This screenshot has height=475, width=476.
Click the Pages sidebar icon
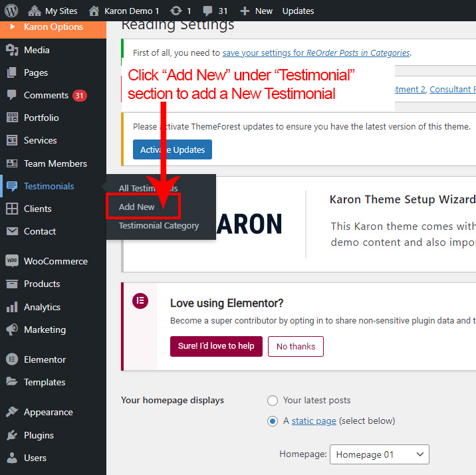pyautogui.click(x=12, y=72)
